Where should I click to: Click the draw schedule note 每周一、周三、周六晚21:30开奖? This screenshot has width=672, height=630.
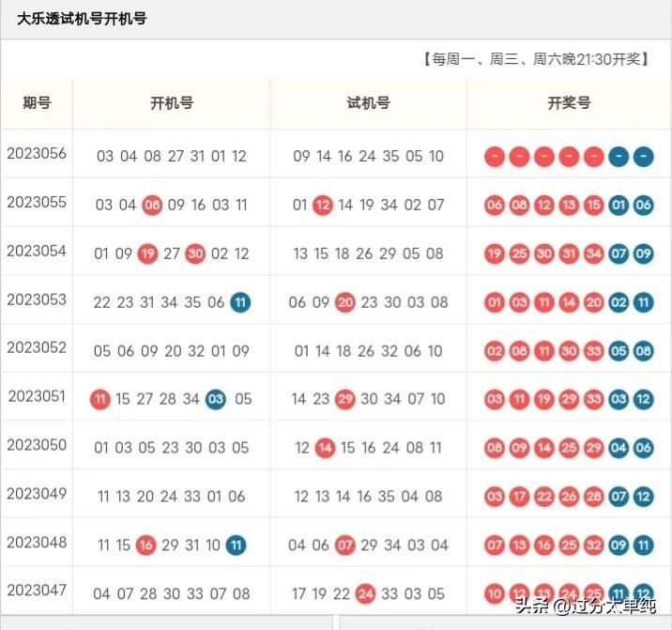click(x=536, y=59)
